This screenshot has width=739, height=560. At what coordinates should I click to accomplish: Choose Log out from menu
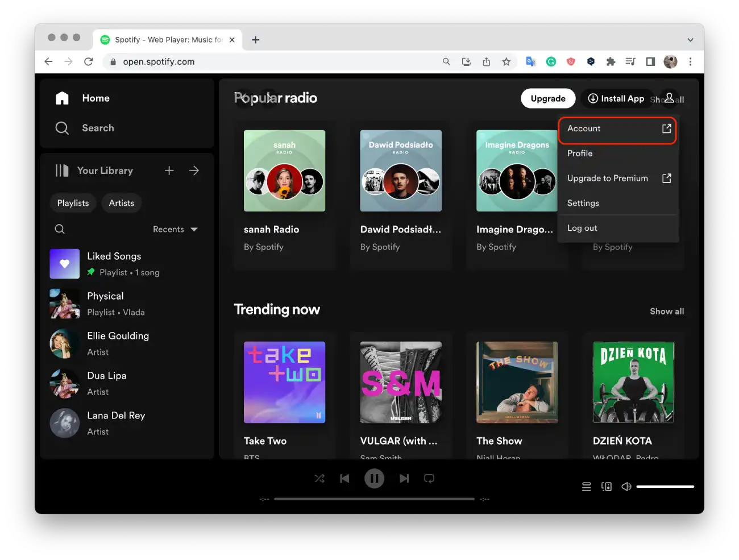[618, 228]
